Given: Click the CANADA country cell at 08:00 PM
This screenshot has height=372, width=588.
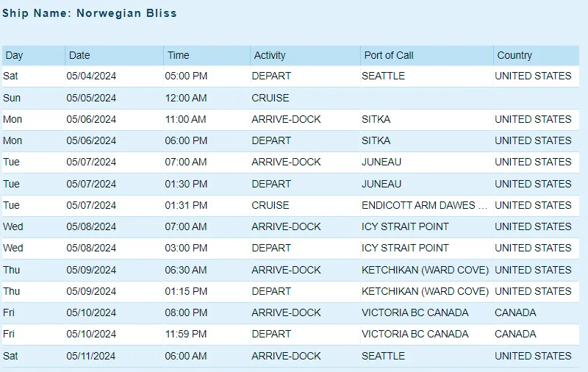Looking at the screenshot, I should click(x=537, y=312).
